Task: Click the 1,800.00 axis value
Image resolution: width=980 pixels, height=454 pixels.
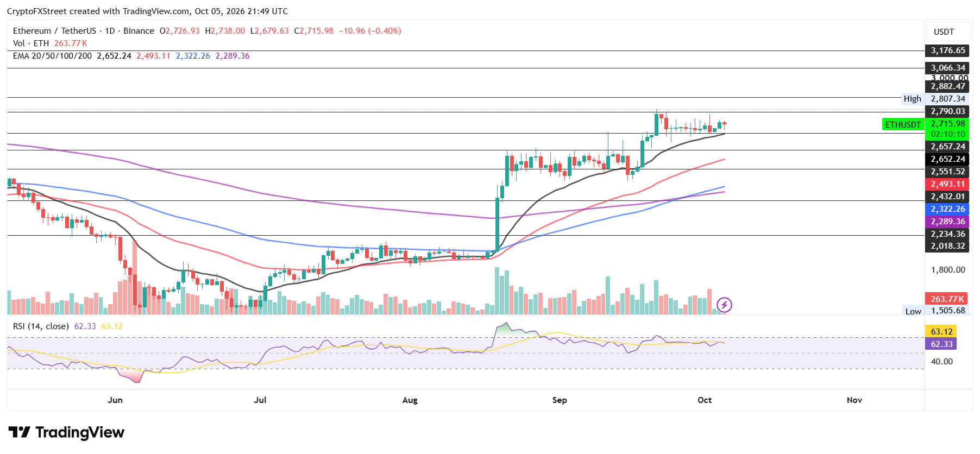Action: click(x=948, y=270)
